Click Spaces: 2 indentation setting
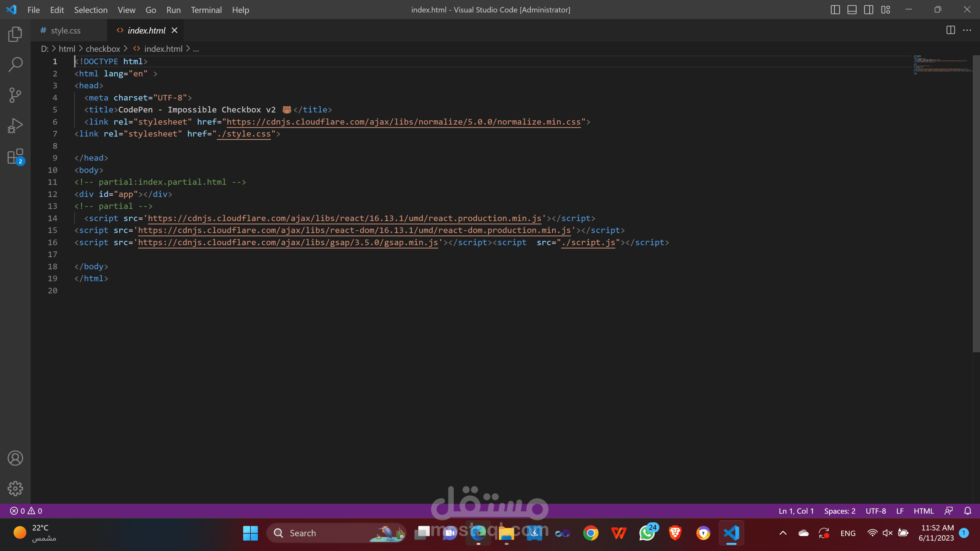 [x=840, y=511]
